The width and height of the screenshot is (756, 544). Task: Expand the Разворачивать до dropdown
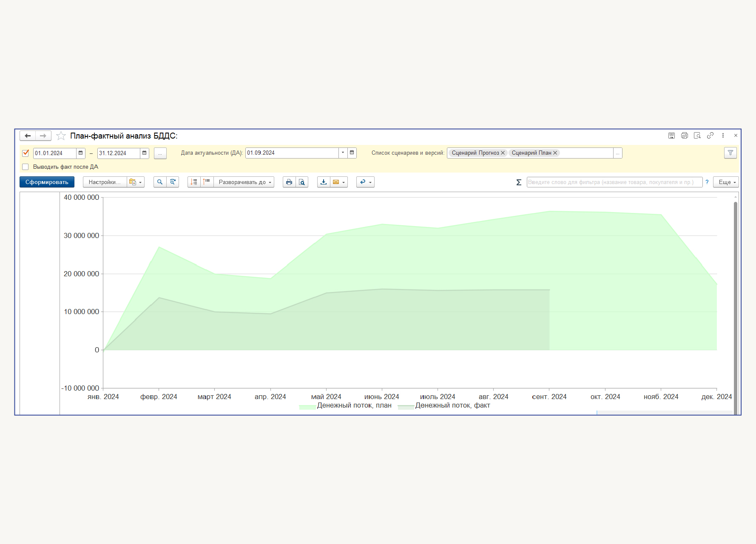pyautogui.click(x=244, y=182)
